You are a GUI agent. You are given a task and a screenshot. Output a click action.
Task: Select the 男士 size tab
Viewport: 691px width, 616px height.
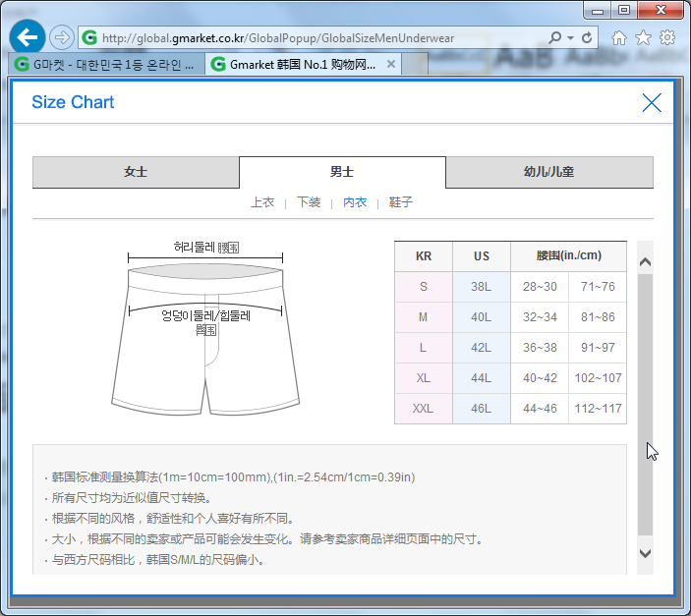342,172
